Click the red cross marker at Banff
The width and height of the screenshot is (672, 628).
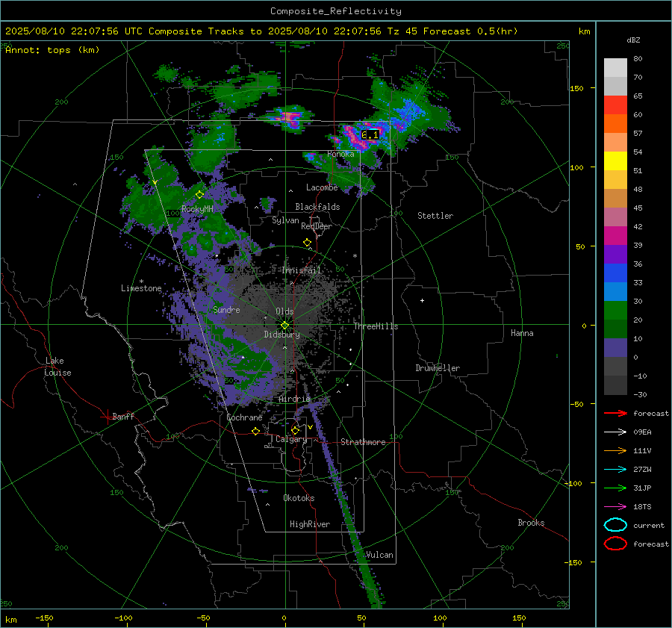pos(107,417)
